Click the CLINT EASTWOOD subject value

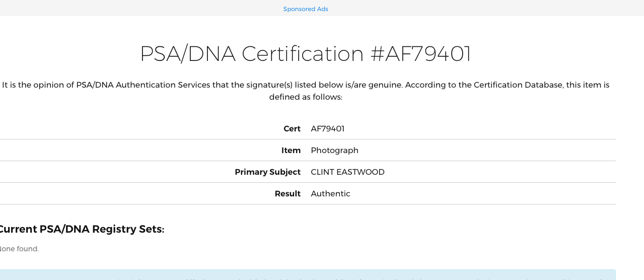point(347,172)
